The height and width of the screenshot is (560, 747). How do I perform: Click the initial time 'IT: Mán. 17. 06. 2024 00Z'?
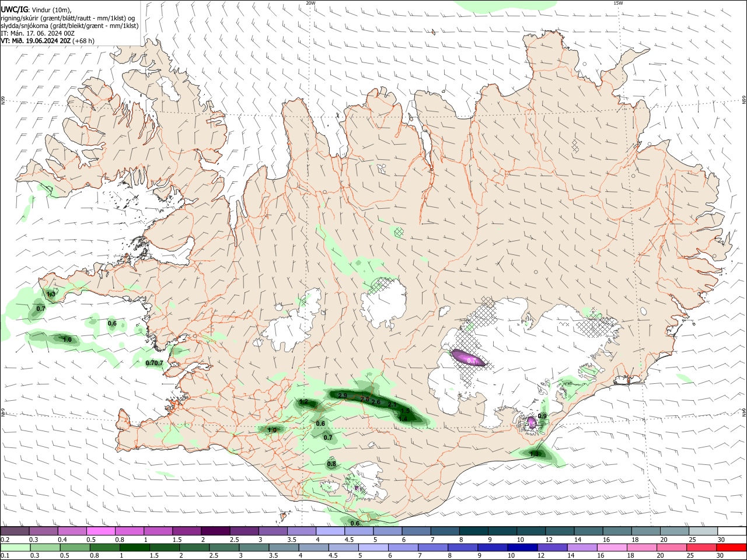(37, 33)
